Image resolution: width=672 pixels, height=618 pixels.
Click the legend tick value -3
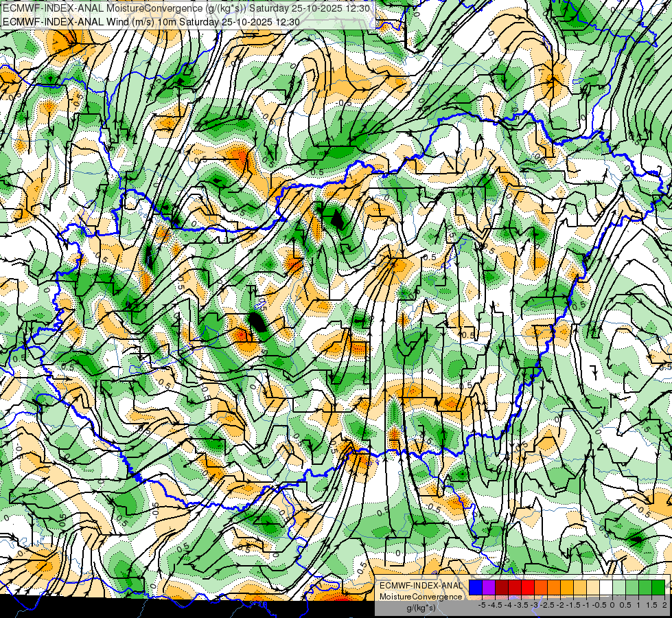534,605
